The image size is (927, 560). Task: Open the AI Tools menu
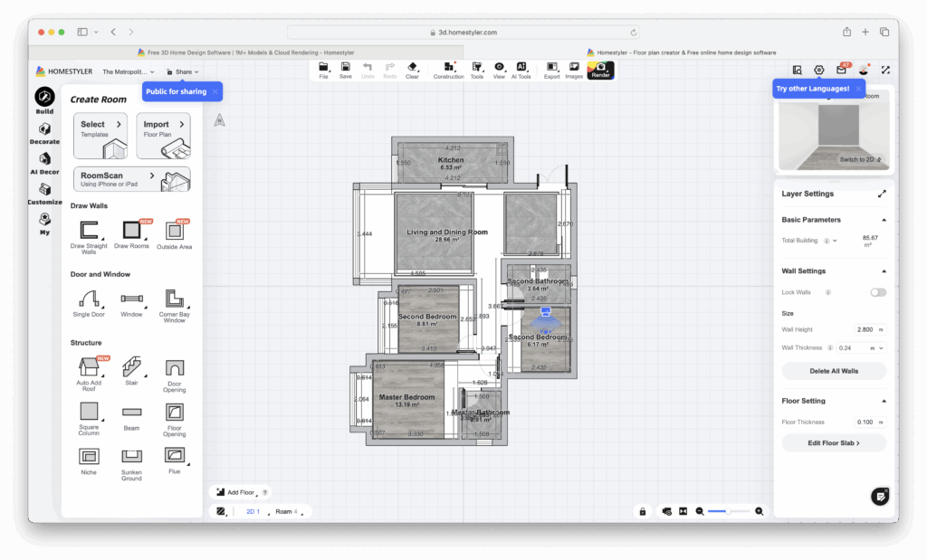(x=521, y=70)
